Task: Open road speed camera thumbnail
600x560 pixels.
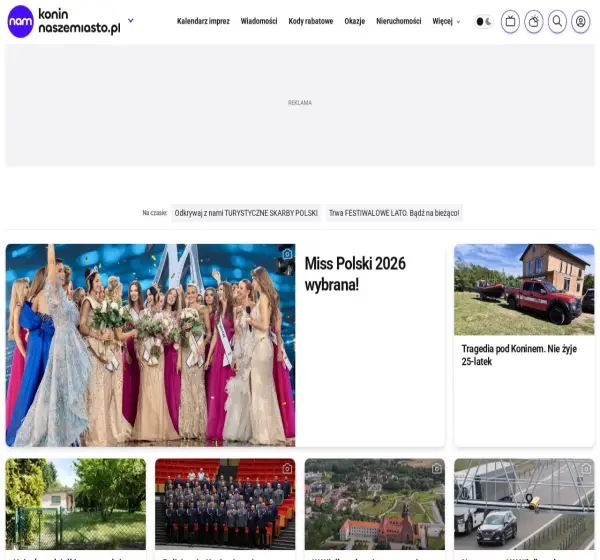Action: [524, 504]
